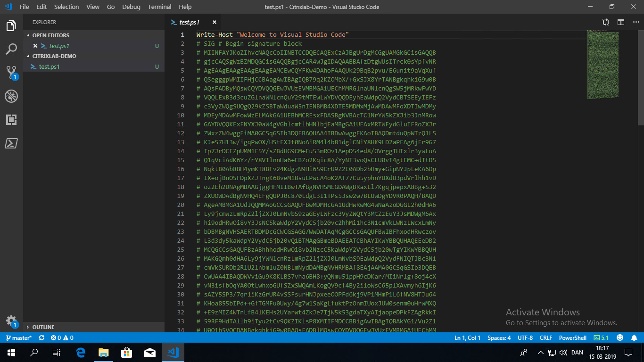This screenshot has width=644, height=362.
Task: Show hidden system tray icons
Action: 540,352
